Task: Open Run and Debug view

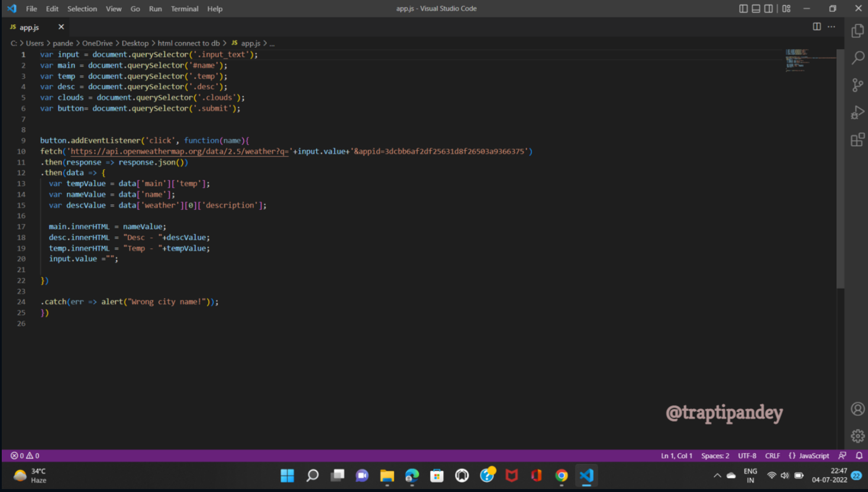Action: pyautogui.click(x=857, y=112)
